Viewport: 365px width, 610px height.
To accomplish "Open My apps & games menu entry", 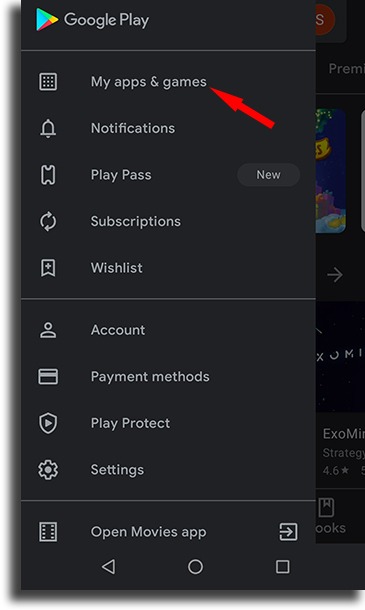I will 168,82.
